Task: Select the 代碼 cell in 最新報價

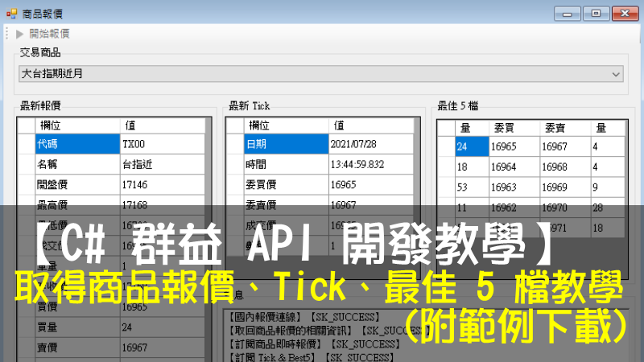Action: (x=77, y=144)
